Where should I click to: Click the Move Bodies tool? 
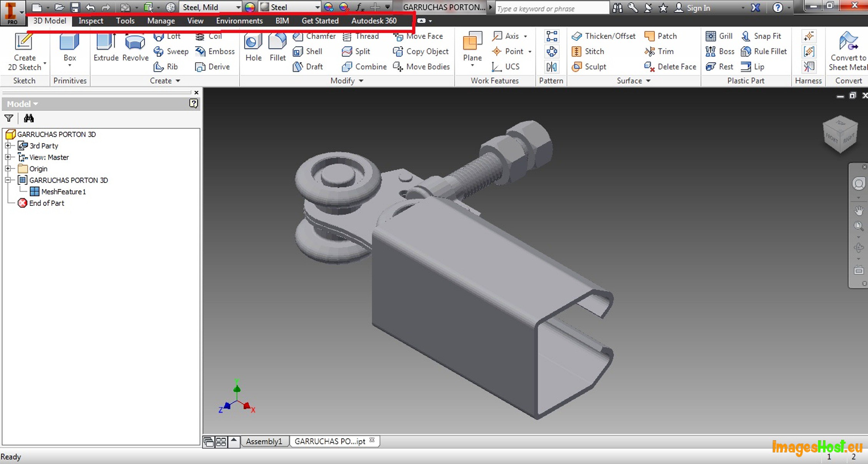421,67
